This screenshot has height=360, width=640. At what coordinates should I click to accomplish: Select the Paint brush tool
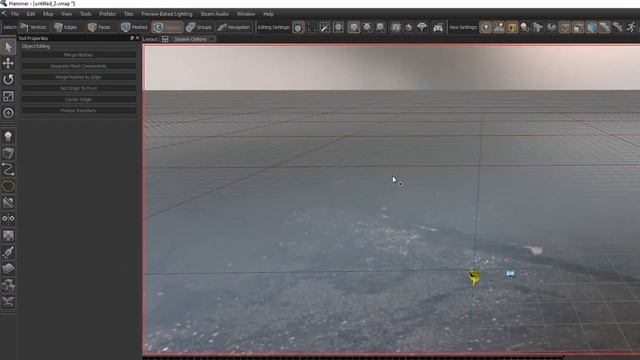pyautogui.click(x=8, y=252)
